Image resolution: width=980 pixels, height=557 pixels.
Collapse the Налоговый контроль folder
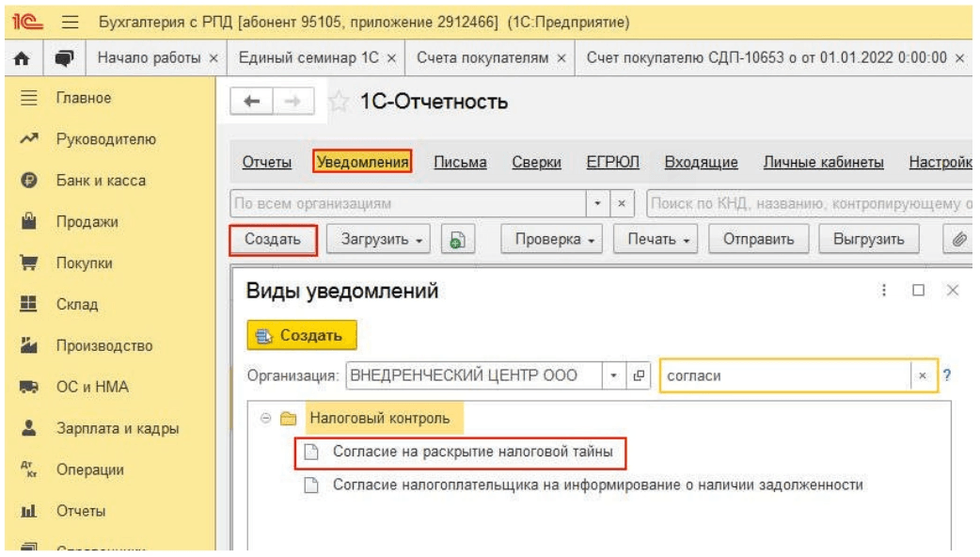pos(265,418)
